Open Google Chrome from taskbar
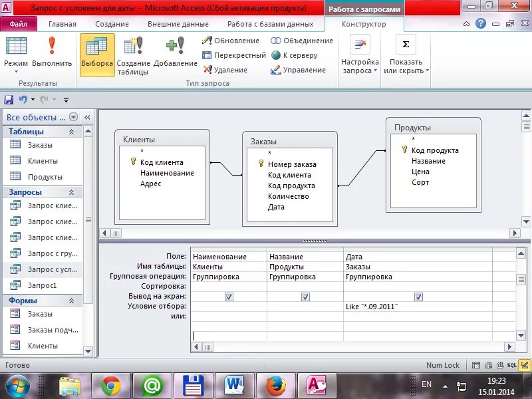This screenshot has width=532, height=399. pos(111,386)
